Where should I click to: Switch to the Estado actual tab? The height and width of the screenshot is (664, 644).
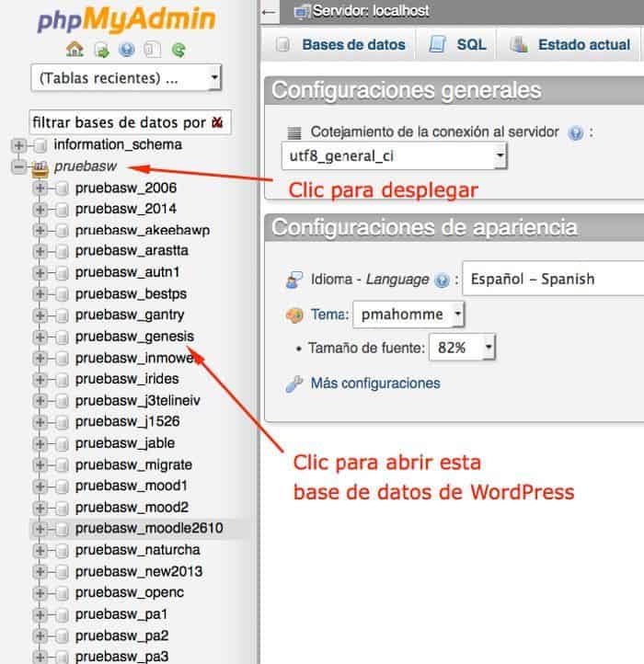[x=584, y=44]
